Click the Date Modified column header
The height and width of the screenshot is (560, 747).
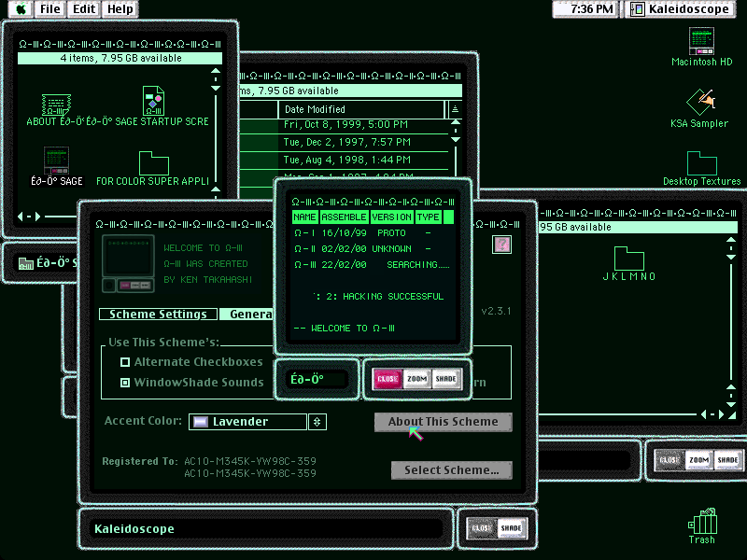click(x=361, y=109)
